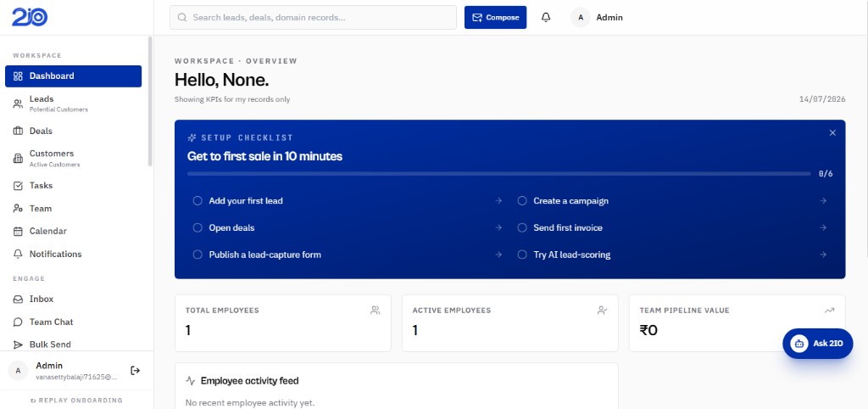Open the Team menu item
The height and width of the screenshot is (409, 868).
(73, 209)
